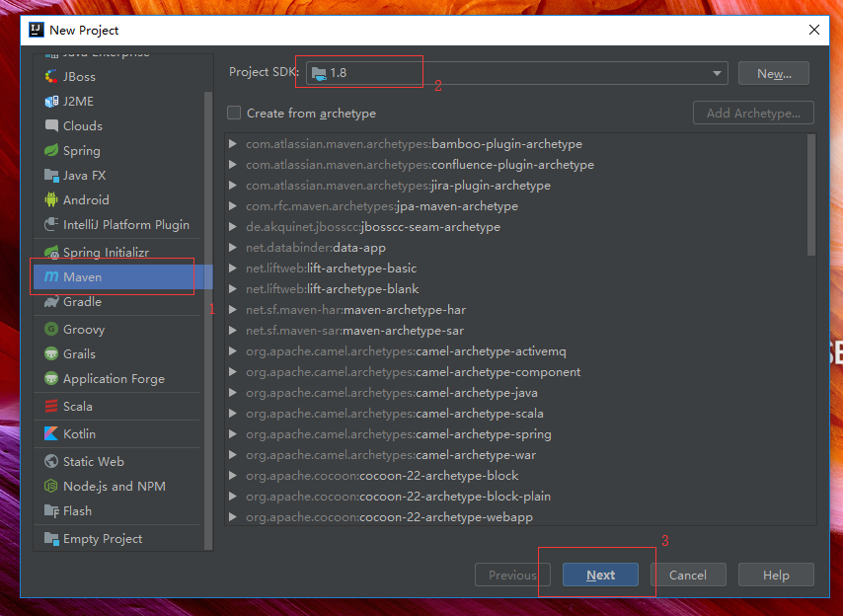Click New... SDK button
843x616 pixels.
coord(774,73)
